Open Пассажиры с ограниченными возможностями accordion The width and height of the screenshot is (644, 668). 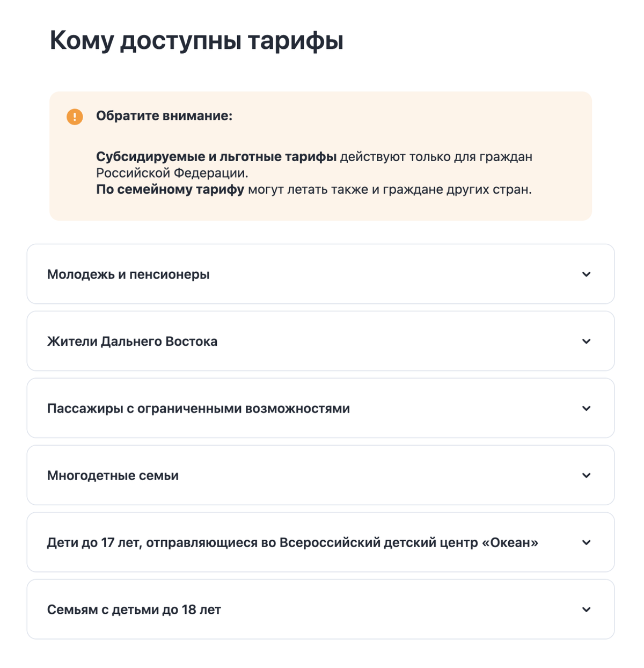tap(320, 408)
